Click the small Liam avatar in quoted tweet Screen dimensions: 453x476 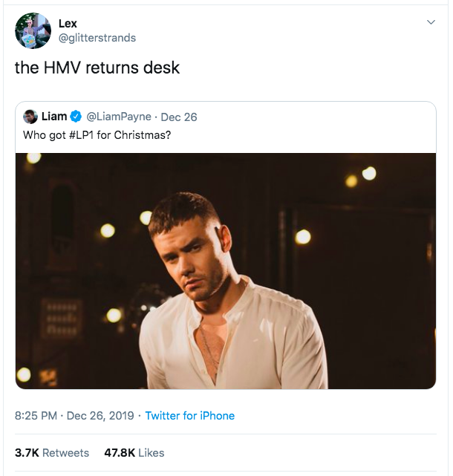30,117
